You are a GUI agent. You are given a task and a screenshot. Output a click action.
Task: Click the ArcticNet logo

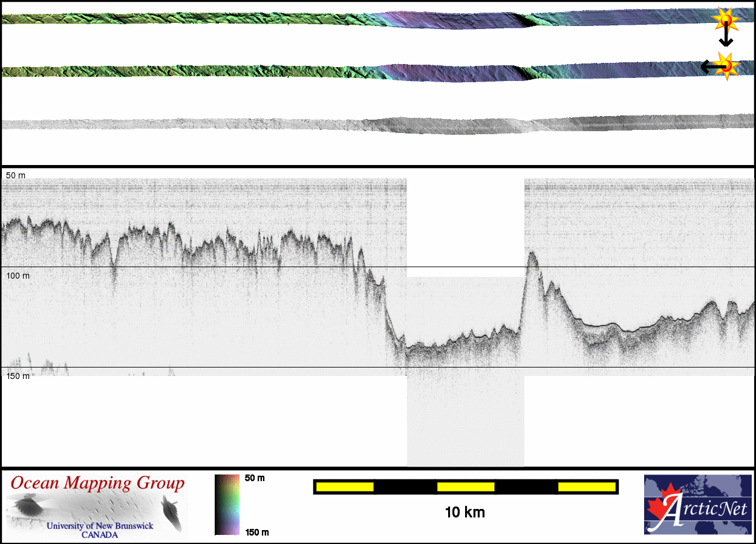pyautogui.click(x=699, y=505)
